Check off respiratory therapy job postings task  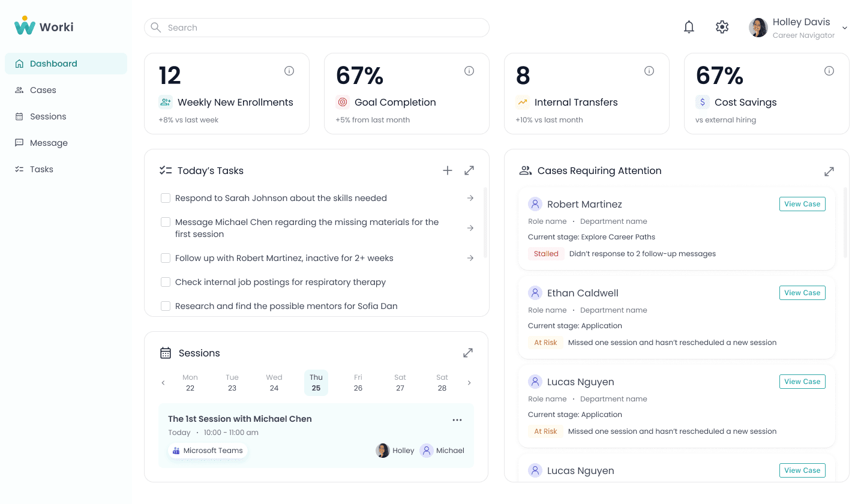coord(166,282)
